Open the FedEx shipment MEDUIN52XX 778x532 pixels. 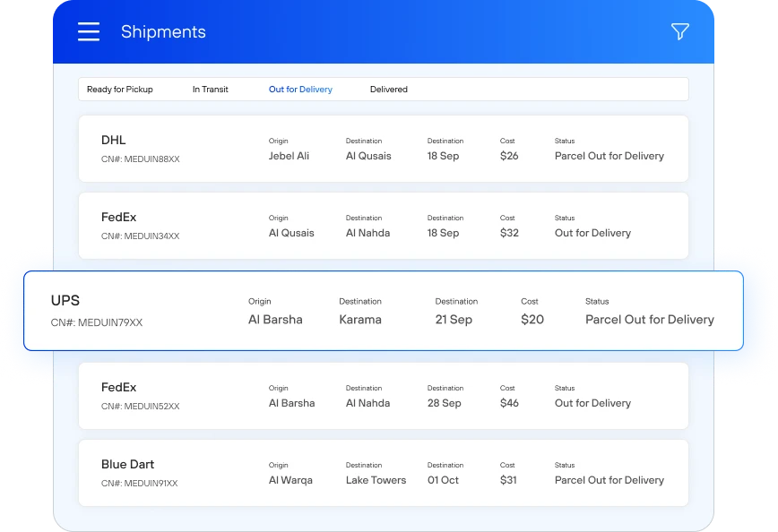pyautogui.click(x=384, y=395)
